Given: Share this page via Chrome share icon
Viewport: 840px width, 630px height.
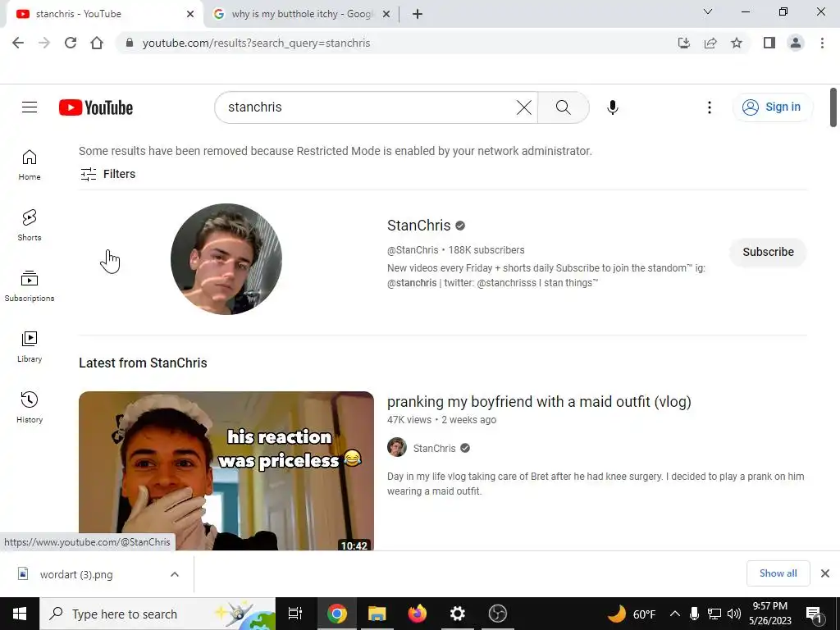Looking at the screenshot, I should click(x=710, y=43).
